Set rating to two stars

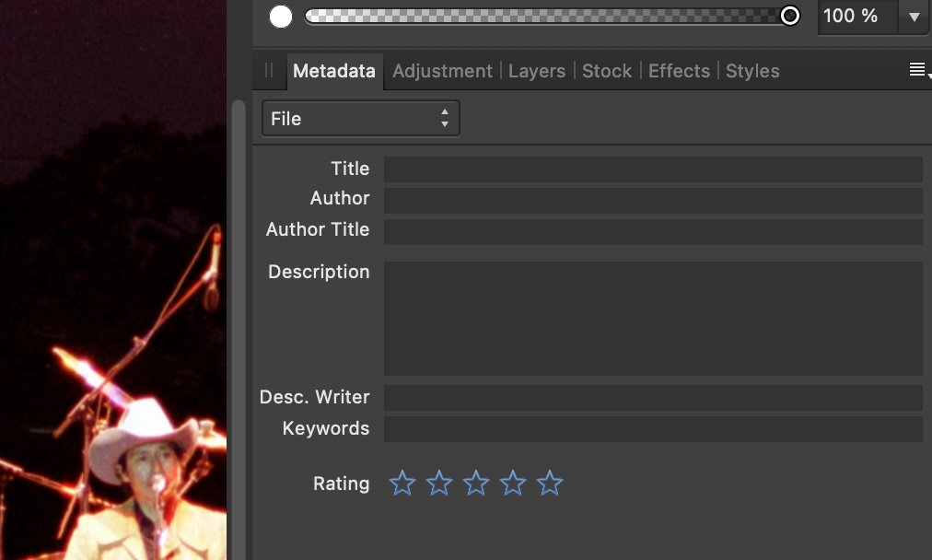click(x=439, y=483)
